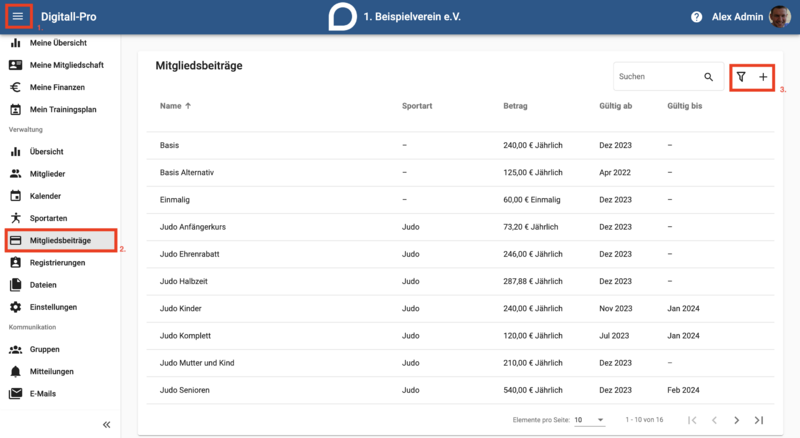Image resolution: width=800 pixels, height=438 pixels.
Task: Open the hamburger menu icon
Action: 18,16
